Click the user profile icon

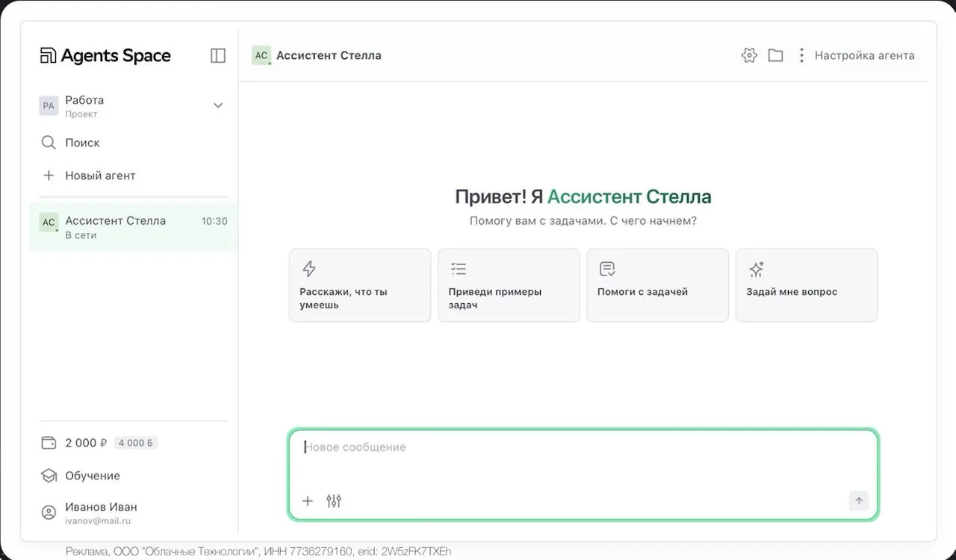tap(49, 513)
